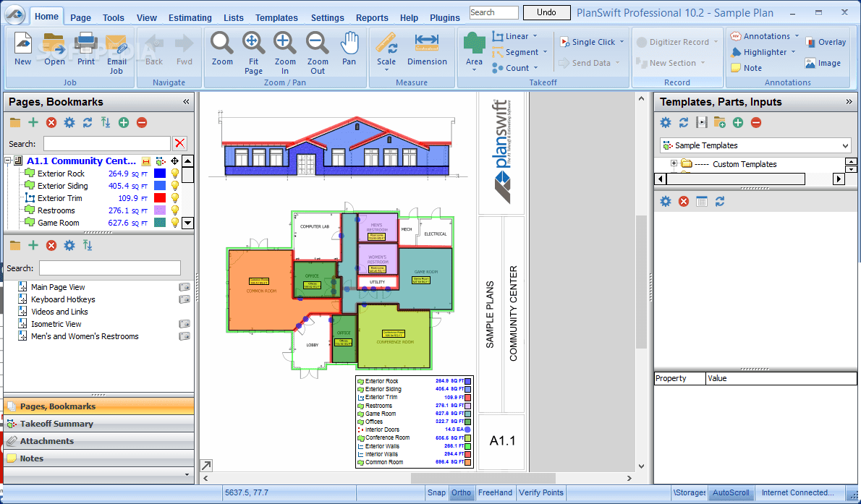Switch to the Reports tab

[x=372, y=17]
